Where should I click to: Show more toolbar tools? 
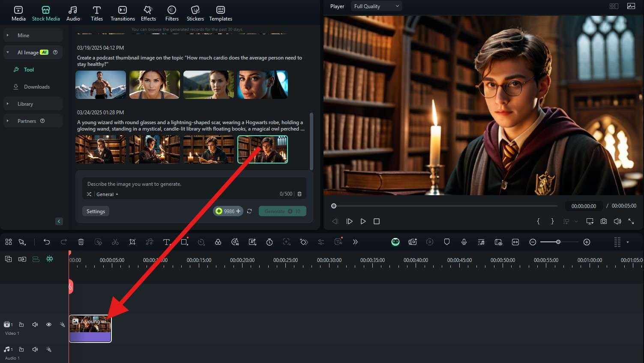355,242
